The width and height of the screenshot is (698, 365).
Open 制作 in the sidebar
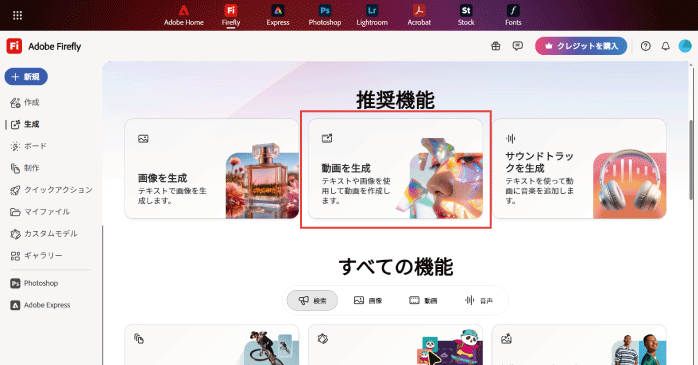point(25,168)
